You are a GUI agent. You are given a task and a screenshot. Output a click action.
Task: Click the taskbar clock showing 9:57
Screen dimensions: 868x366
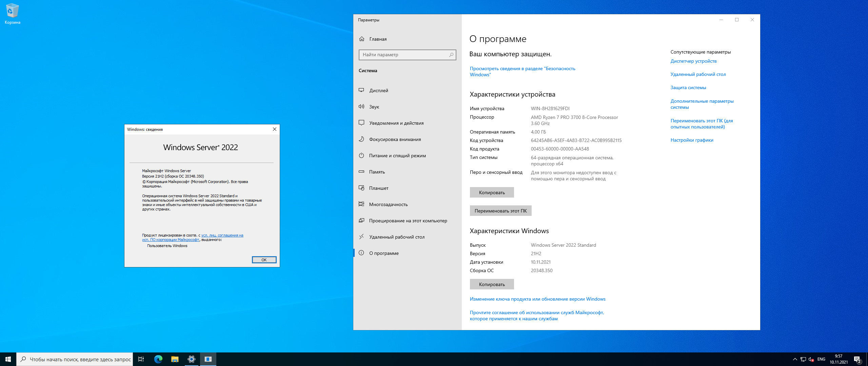839,359
